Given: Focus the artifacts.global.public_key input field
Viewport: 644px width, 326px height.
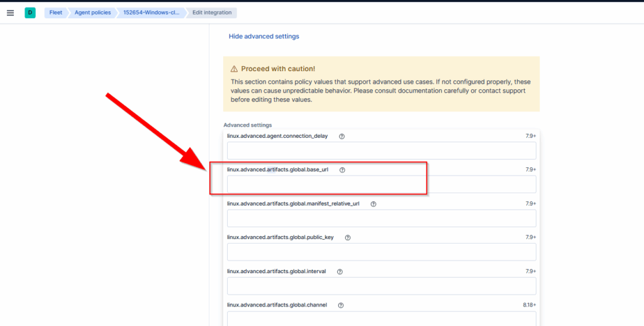Looking at the screenshot, I should [381, 252].
